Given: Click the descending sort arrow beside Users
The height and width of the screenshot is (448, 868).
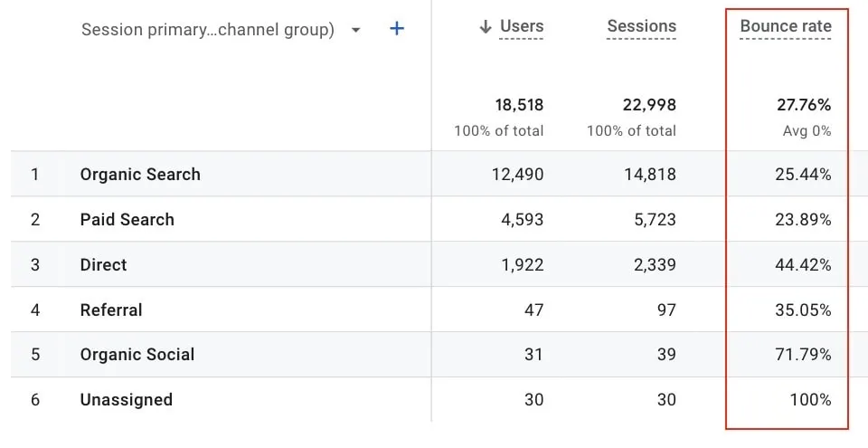Looking at the screenshot, I should pyautogui.click(x=486, y=26).
